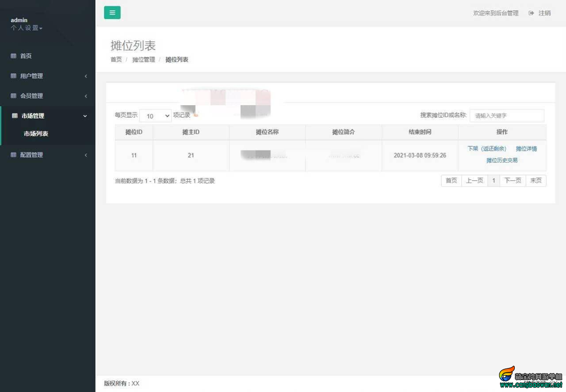The image size is (566, 392).
Task: Click the 用户管理 grid icon
Action: pyautogui.click(x=13, y=76)
